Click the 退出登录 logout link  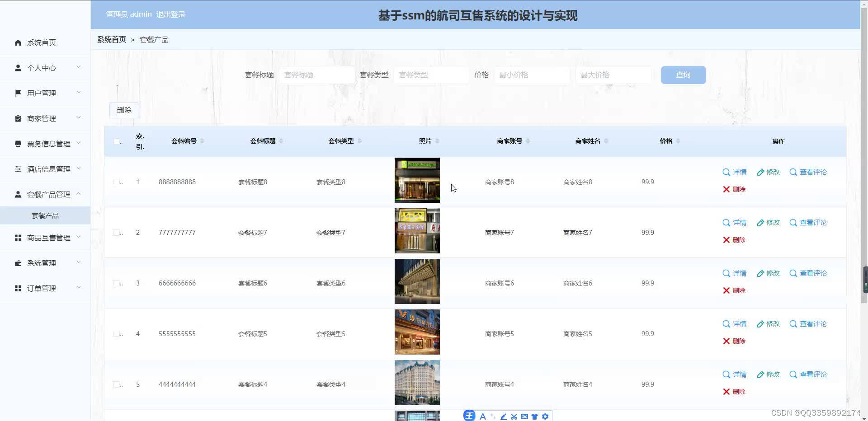[x=171, y=14]
